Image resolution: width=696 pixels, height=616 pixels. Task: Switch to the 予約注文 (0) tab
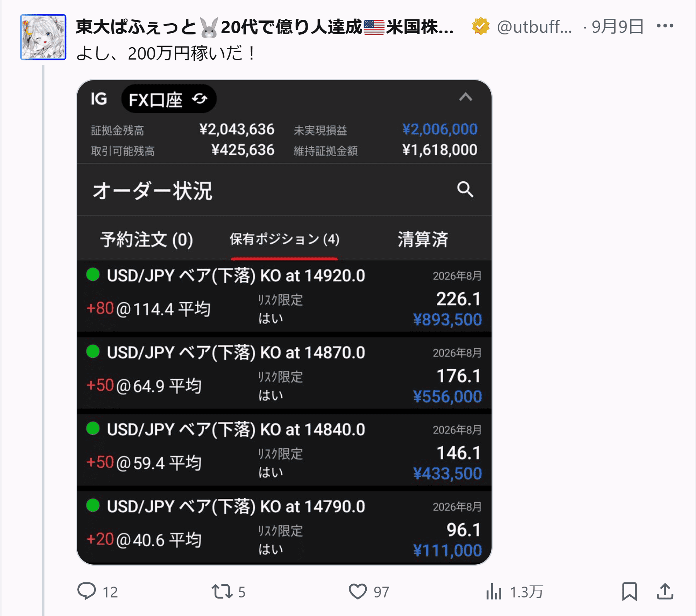[x=146, y=239]
